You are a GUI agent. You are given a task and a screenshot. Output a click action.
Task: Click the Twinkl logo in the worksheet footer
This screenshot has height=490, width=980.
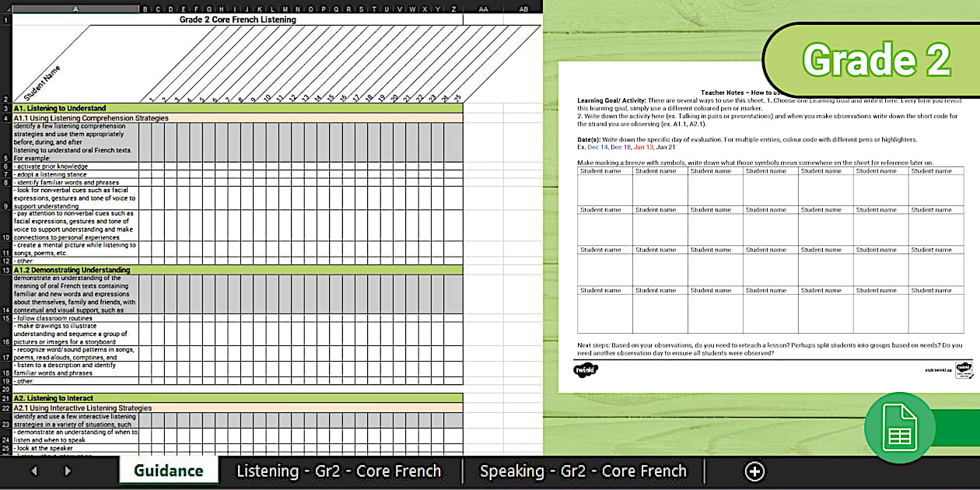tap(584, 371)
